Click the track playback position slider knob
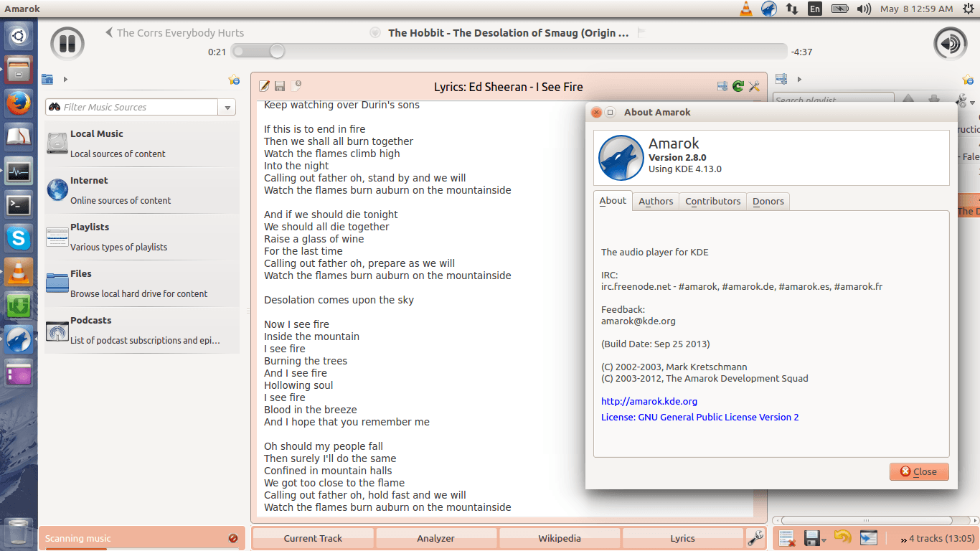980x551 pixels. pos(277,52)
